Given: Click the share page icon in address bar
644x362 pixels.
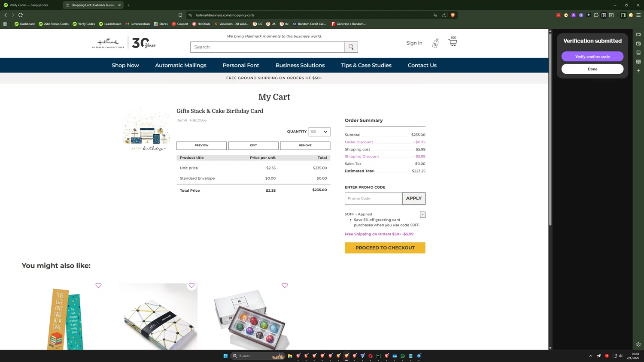Looking at the screenshot, I should point(444,15).
